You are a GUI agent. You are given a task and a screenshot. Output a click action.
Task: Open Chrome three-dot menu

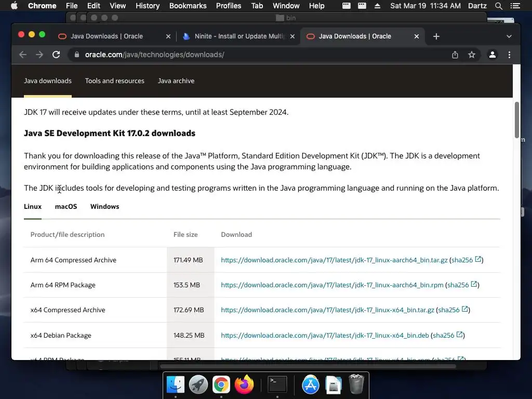coord(509,55)
